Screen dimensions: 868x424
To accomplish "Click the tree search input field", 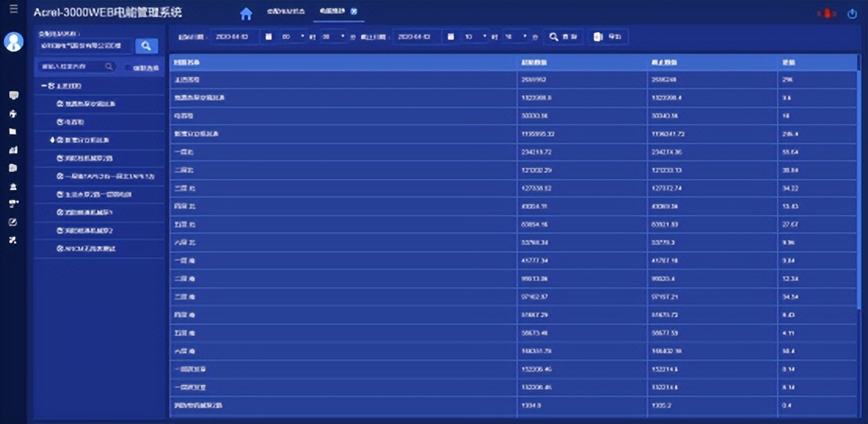I will [71, 68].
